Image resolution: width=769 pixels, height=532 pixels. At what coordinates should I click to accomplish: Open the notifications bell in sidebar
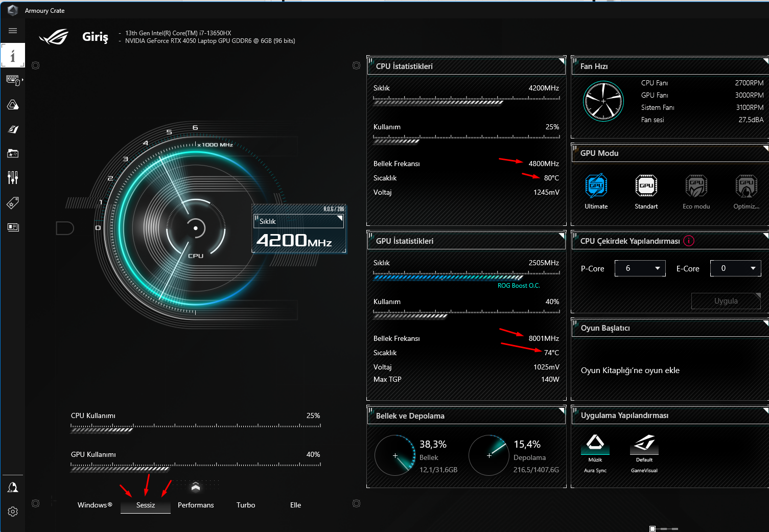pyautogui.click(x=13, y=488)
